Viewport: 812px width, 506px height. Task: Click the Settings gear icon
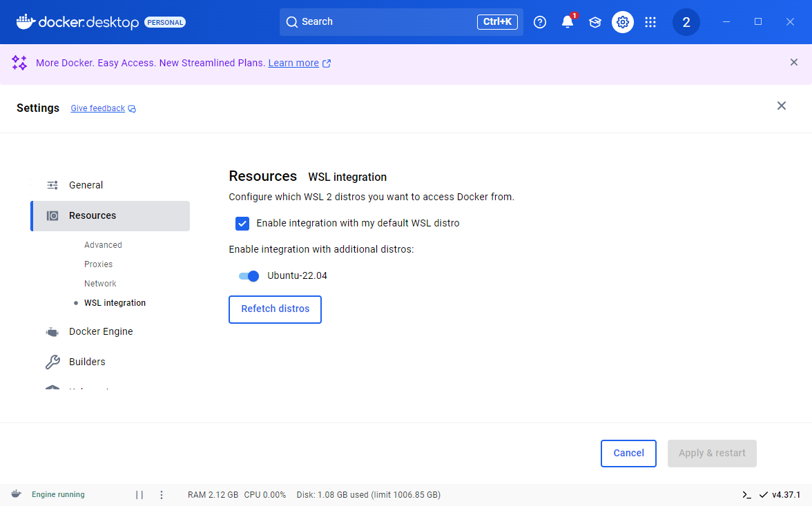623,22
